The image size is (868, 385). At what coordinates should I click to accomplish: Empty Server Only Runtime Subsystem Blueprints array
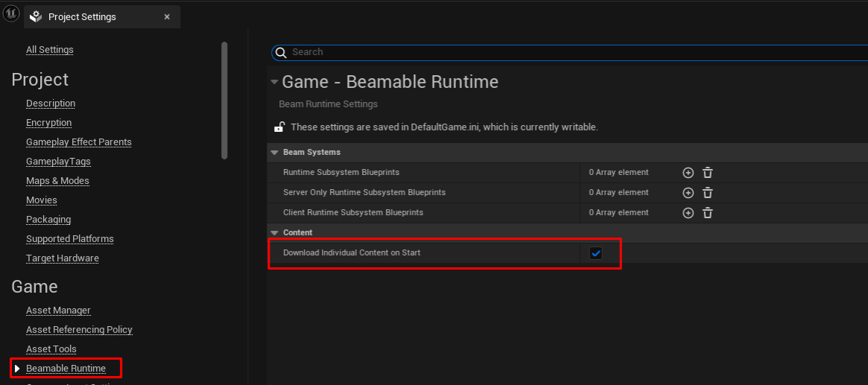coord(708,193)
